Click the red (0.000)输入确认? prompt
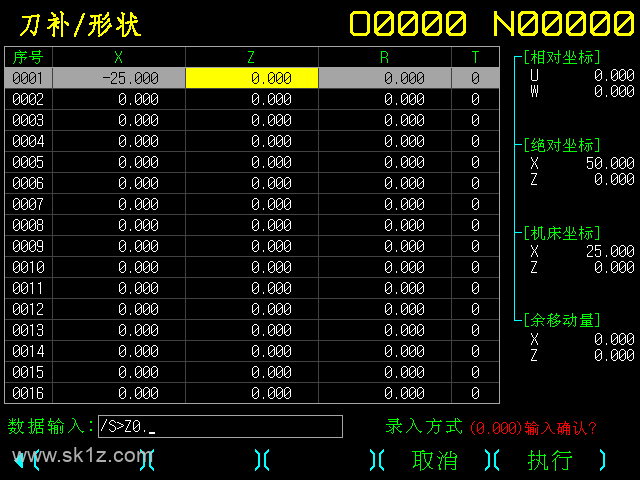Image resolution: width=640 pixels, height=480 pixels. 533,428
